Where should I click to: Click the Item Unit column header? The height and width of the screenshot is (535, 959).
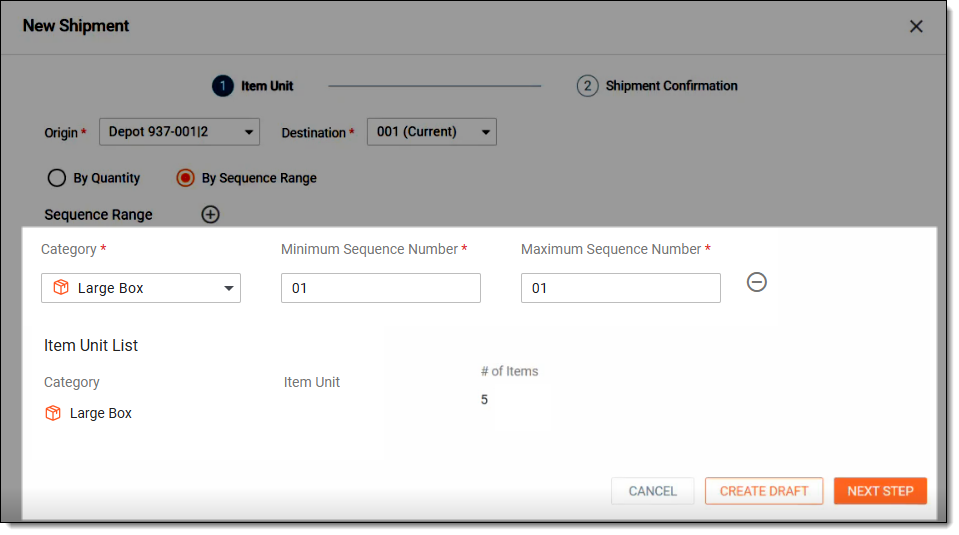(x=312, y=382)
